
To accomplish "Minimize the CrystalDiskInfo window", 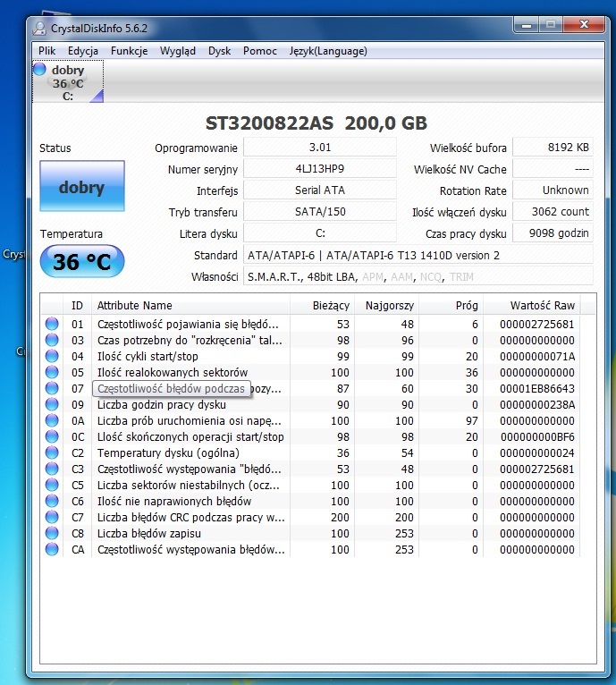I will click(527, 25).
